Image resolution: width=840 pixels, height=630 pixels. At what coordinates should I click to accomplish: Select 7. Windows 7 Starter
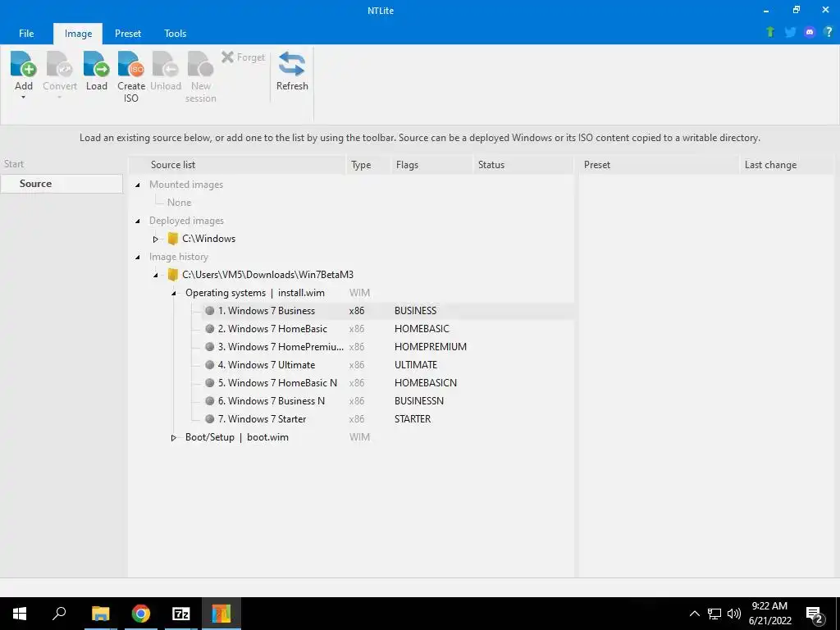coord(262,419)
